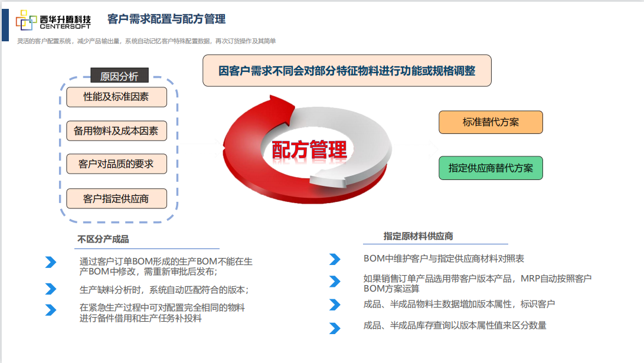
Task: Click the chevron bullet beside BOM中维护客户与指定供应商材料对照表
Action: click(335, 259)
